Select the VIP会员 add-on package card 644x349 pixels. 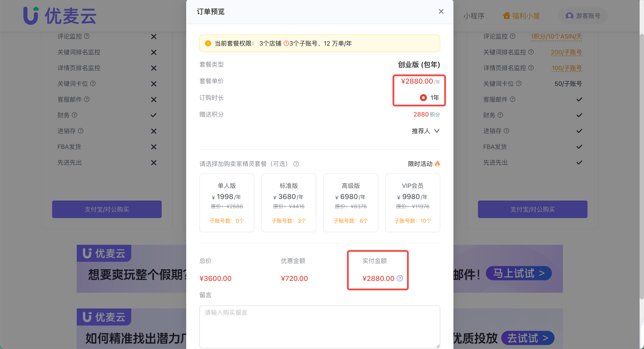[412, 203]
